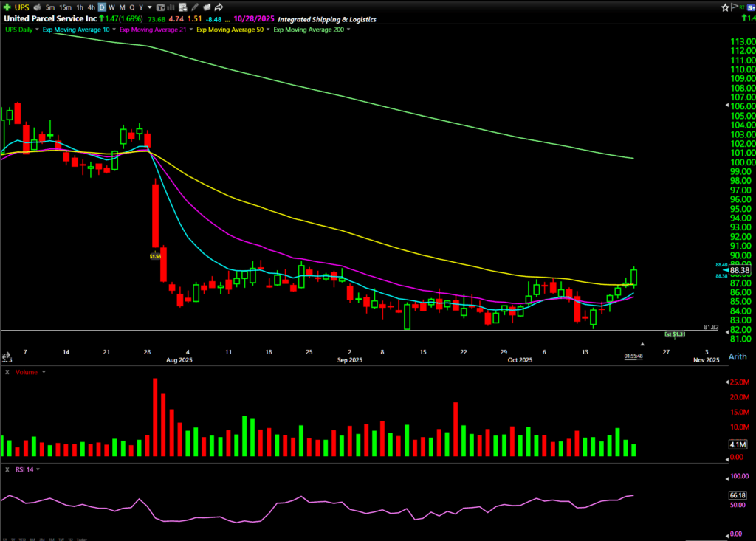Open the RSI 14 pane menu
756x541 pixels.
[37, 469]
